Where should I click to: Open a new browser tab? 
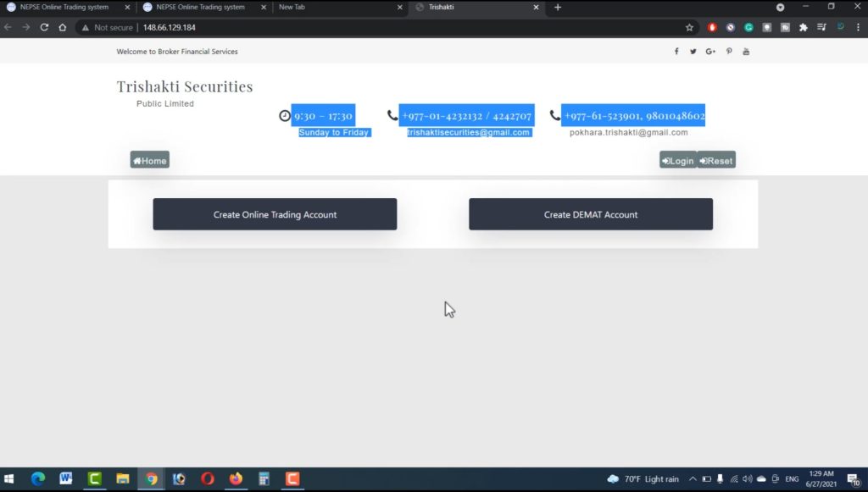click(x=558, y=7)
